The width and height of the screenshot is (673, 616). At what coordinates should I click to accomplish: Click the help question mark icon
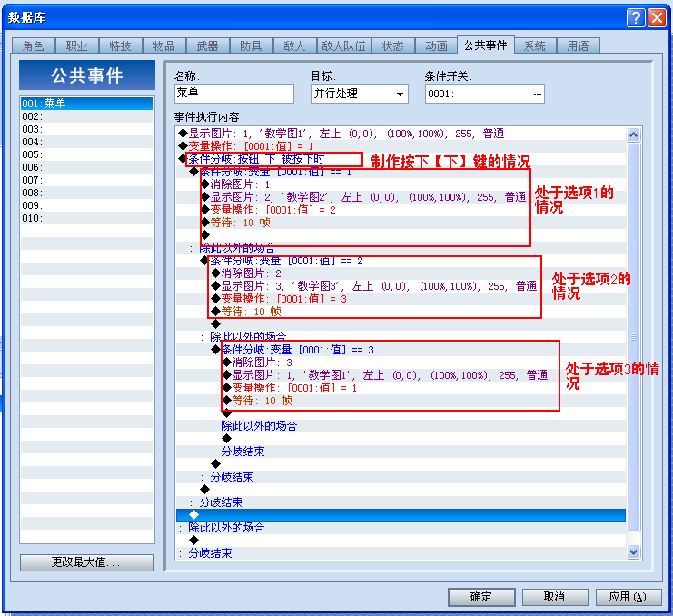click(636, 18)
